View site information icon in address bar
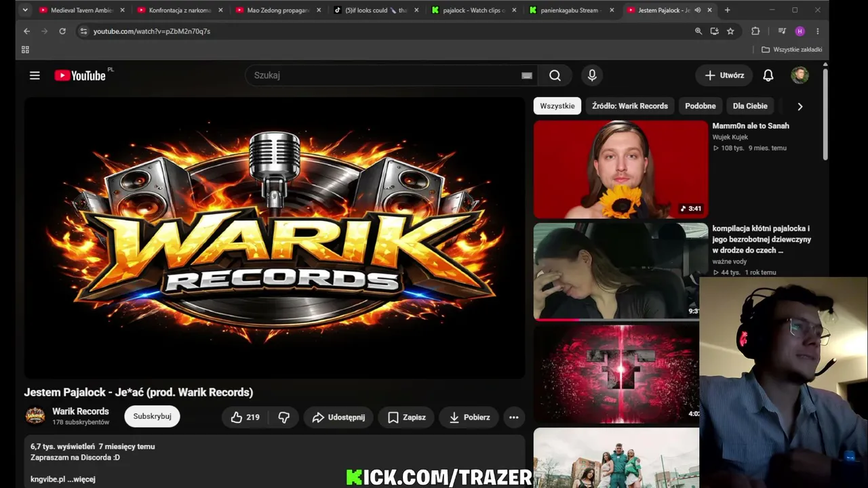The height and width of the screenshot is (488, 868). click(x=83, y=31)
